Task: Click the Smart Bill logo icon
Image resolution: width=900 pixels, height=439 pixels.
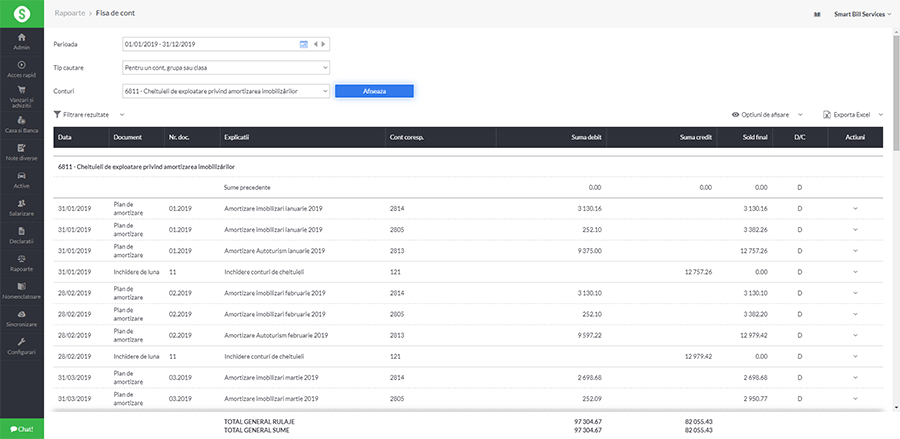Action: coord(21,15)
